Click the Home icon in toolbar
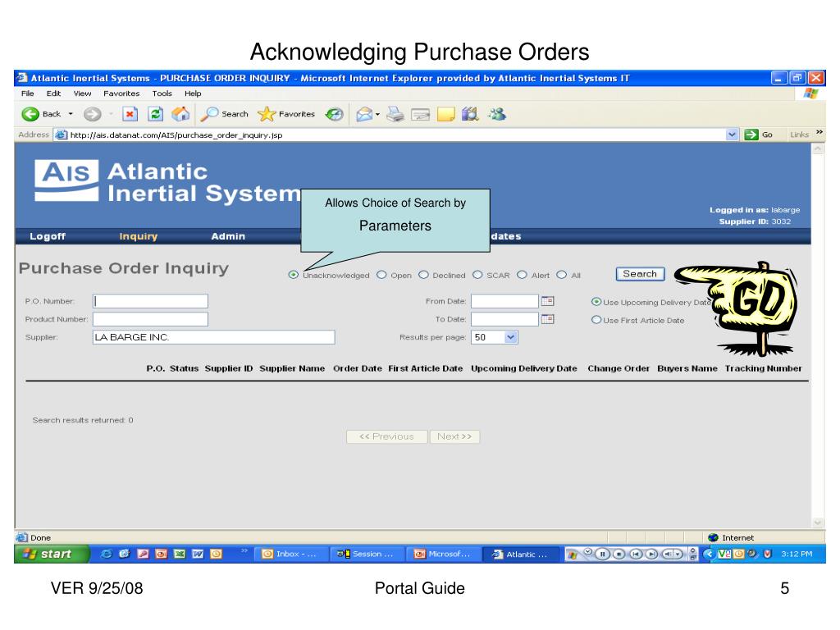840x630 pixels. coord(180,114)
